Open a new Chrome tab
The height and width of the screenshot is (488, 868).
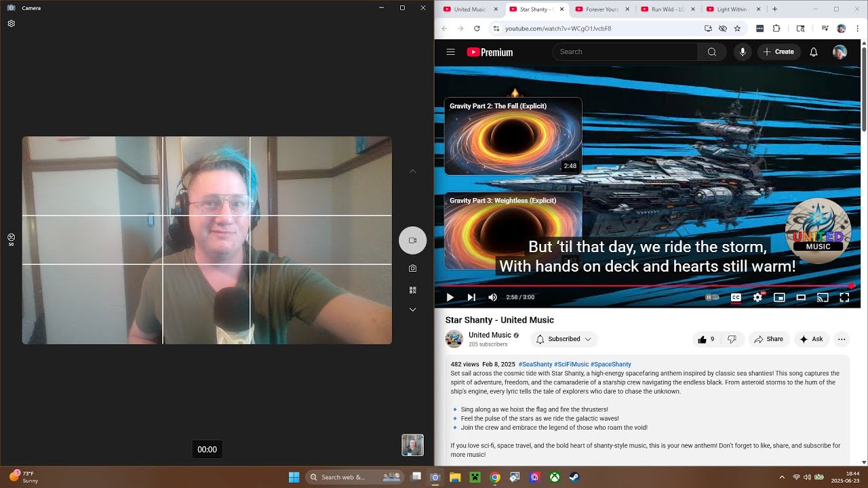coord(774,9)
